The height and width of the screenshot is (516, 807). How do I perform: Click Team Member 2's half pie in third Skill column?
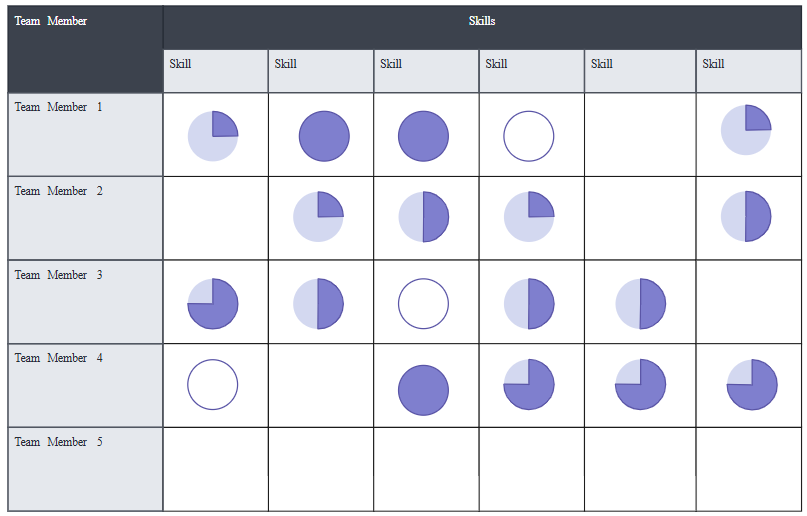click(423, 217)
